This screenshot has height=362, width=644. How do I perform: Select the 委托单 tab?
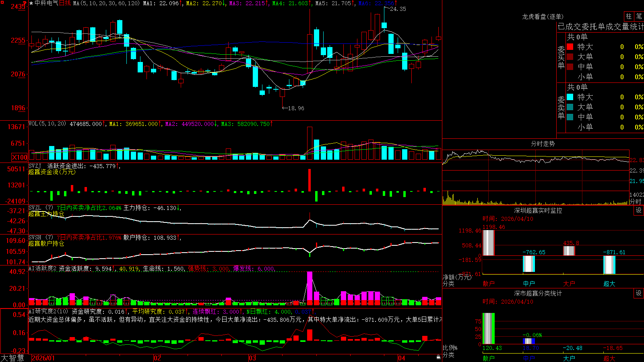(594, 27)
